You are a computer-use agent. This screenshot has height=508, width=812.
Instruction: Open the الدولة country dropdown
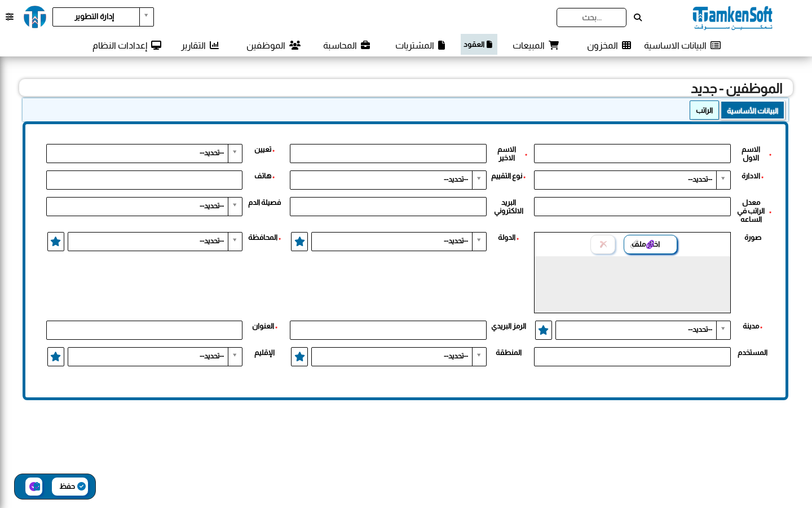399,242
